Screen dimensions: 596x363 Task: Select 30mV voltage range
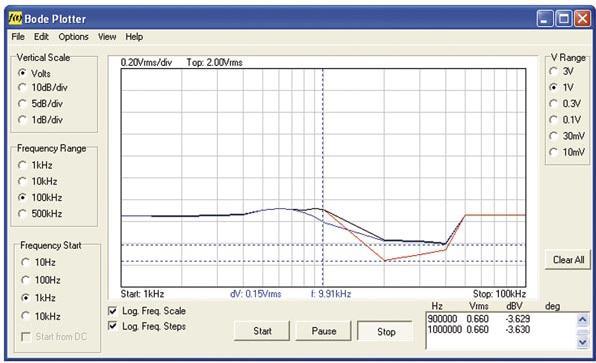[554, 136]
